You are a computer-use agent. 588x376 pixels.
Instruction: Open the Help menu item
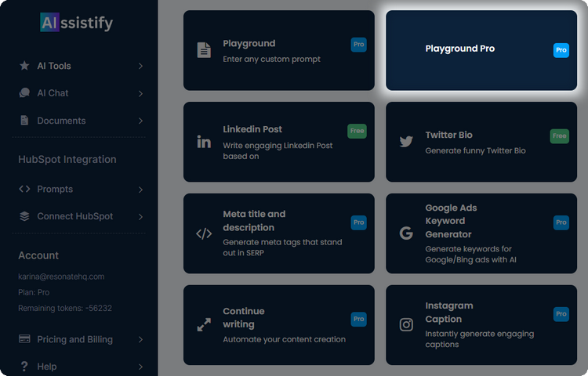click(x=47, y=367)
